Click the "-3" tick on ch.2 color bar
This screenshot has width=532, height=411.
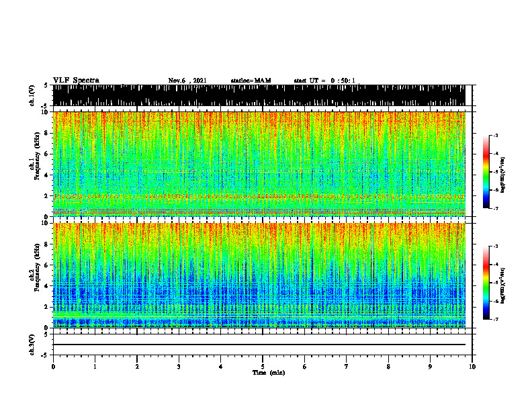[496, 246]
